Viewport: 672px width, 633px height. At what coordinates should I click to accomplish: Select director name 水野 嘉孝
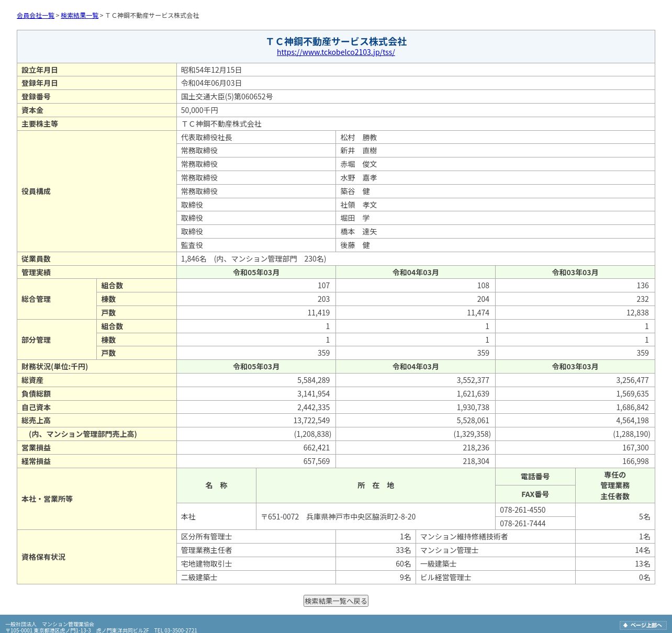pyautogui.click(x=359, y=178)
